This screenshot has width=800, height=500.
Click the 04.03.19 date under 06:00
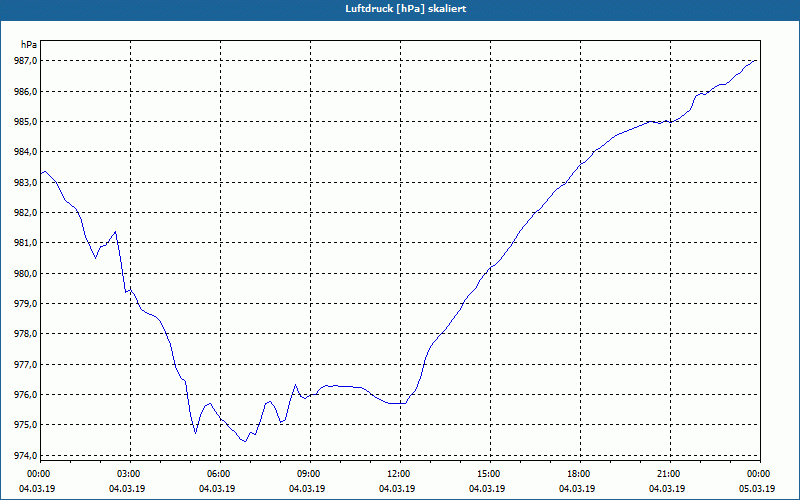217,489
